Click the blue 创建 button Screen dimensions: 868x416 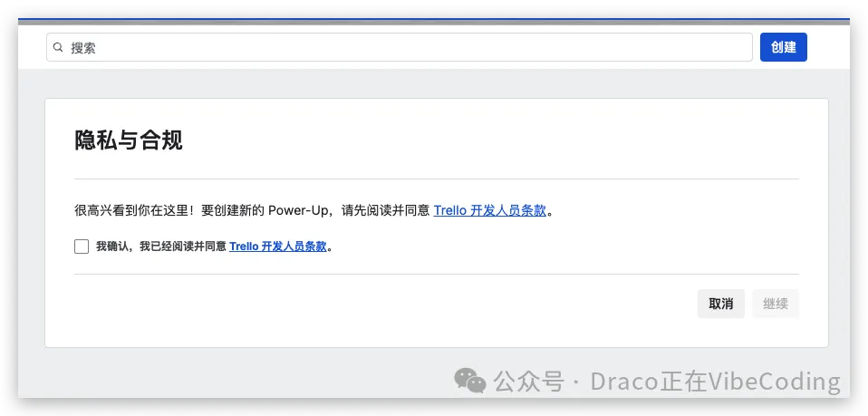point(784,47)
